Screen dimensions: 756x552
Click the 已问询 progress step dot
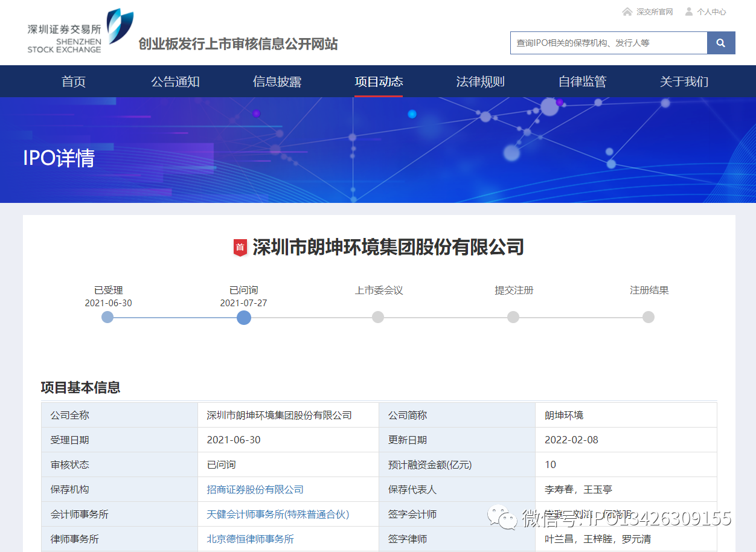coord(244,317)
